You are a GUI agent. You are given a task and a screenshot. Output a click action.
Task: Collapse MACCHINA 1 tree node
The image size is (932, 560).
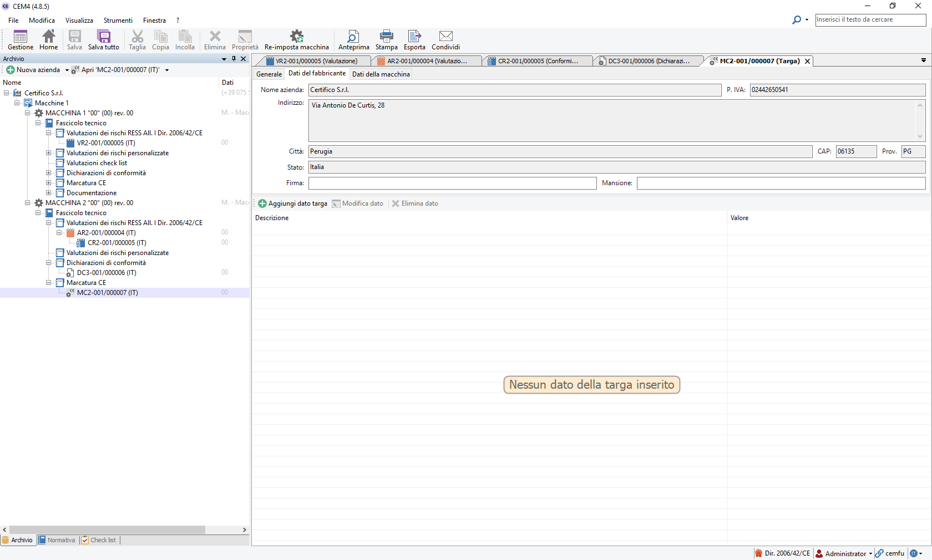point(27,113)
